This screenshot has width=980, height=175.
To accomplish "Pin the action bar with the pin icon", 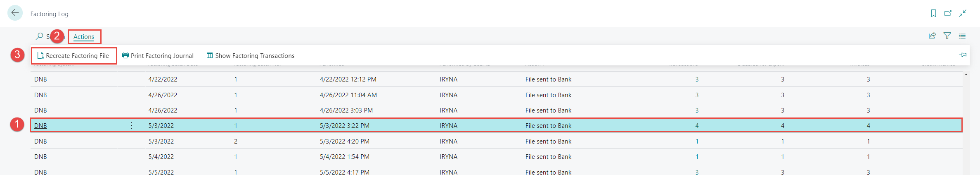I will point(963,55).
